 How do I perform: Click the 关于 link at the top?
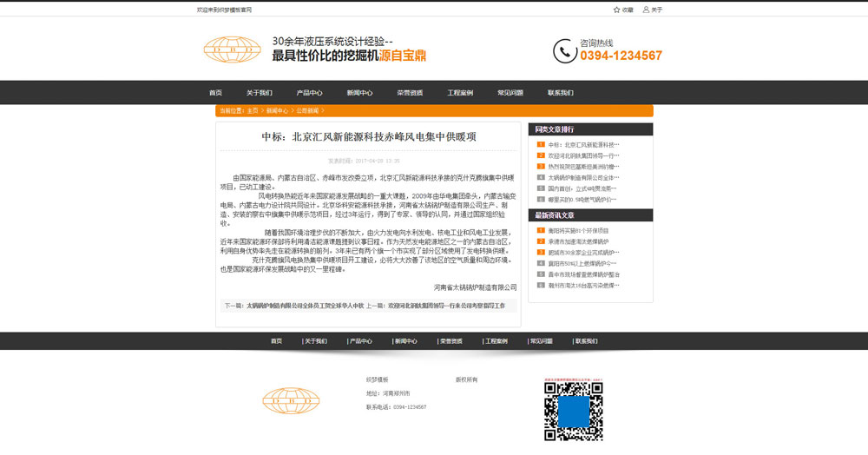656,10
